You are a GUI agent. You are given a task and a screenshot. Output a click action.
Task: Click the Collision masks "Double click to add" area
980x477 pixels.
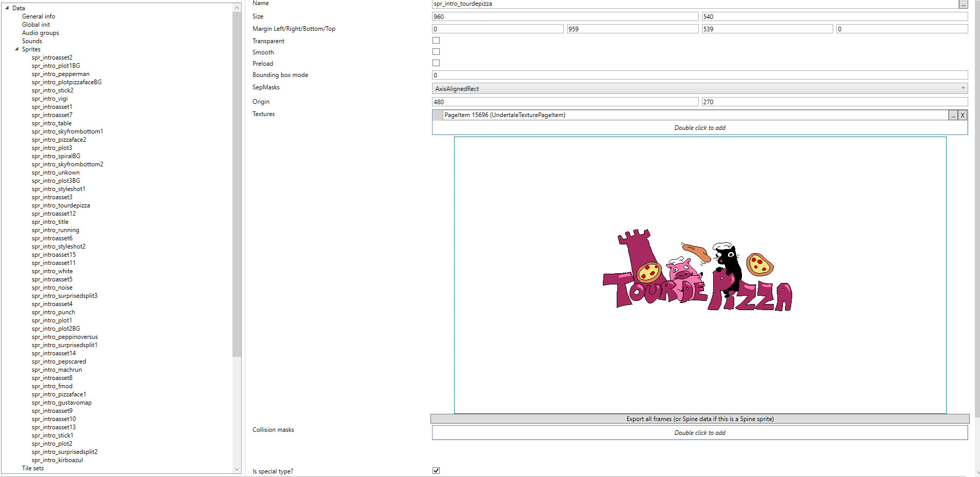699,432
